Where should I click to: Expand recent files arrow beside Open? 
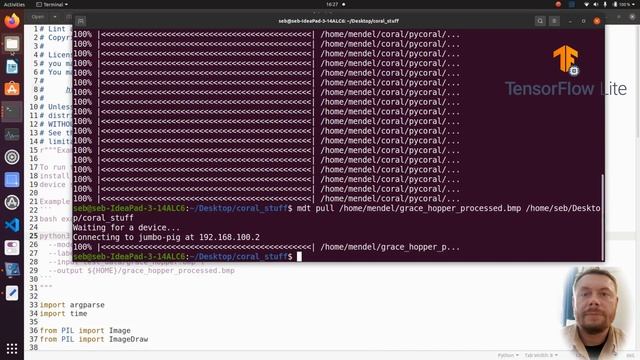[x=55, y=17]
